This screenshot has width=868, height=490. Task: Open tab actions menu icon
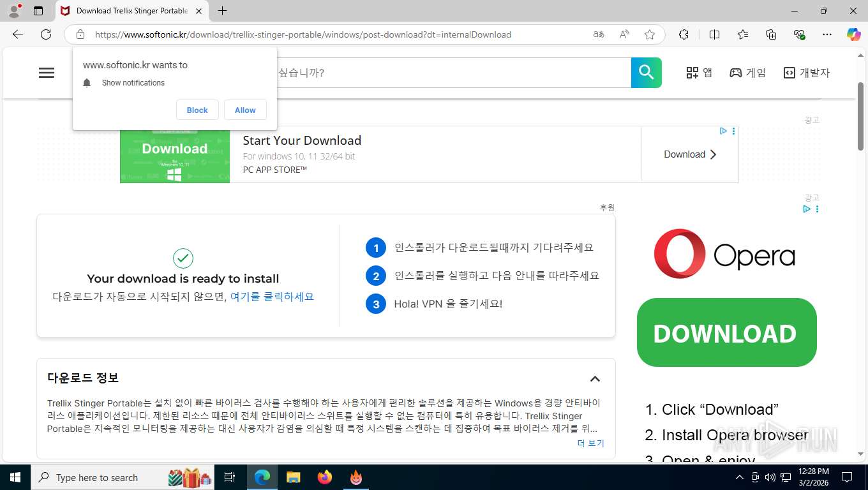pyautogui.click(x=38, y=11)
